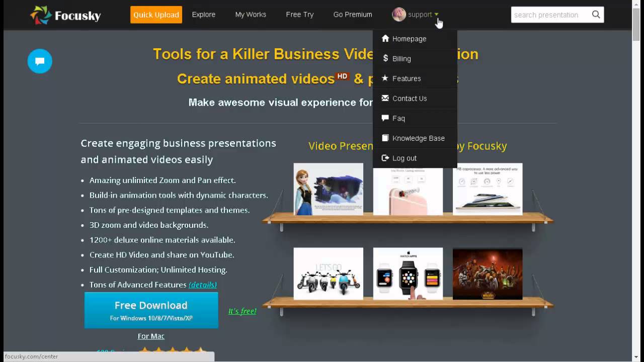644x362 pixels.
Task: Open the Explore page
Action: pyautogui.click(x=204, y=15)
